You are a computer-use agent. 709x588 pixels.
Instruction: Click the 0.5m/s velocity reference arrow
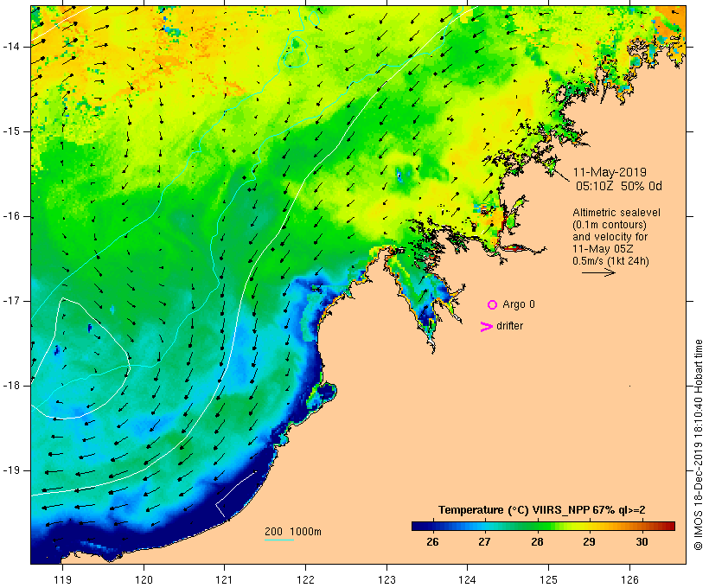(x=598, y=272)
